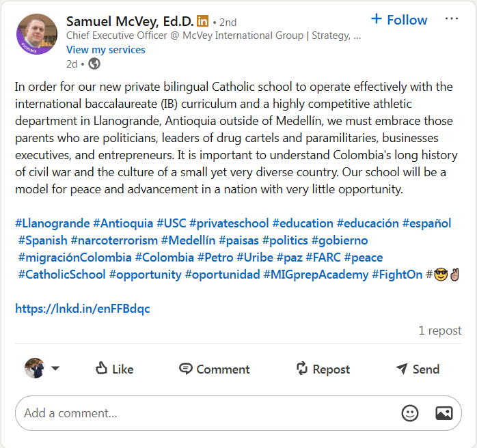Click the Comment speech bubble icon
This screenshot has width=477, height=448.
[x=185, y=369]
